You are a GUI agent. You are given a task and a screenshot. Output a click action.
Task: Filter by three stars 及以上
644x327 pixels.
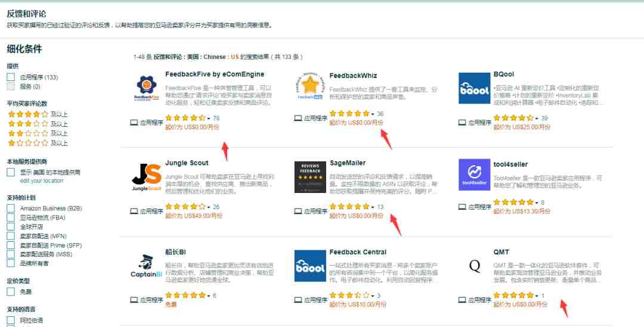click(x=38, y=123)
